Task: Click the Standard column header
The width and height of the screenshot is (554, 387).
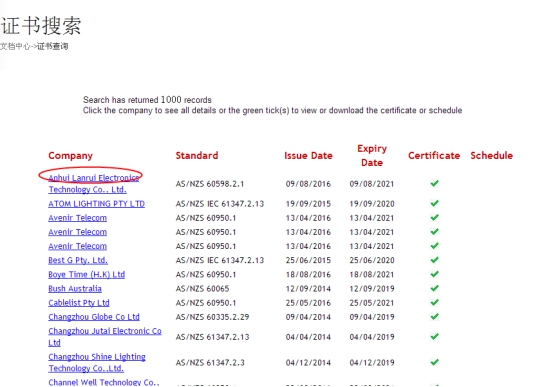Action: (197, 156)
